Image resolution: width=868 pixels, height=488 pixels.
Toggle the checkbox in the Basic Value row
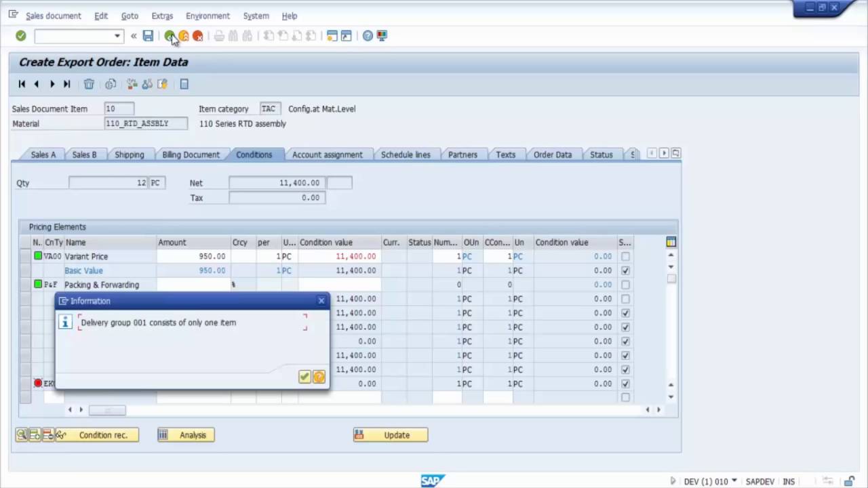[625, 270]
